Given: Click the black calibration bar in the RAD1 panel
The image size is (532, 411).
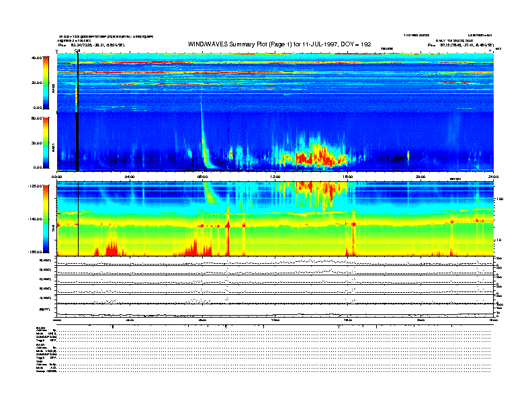Looking at the screenshot, I should 77,142.
